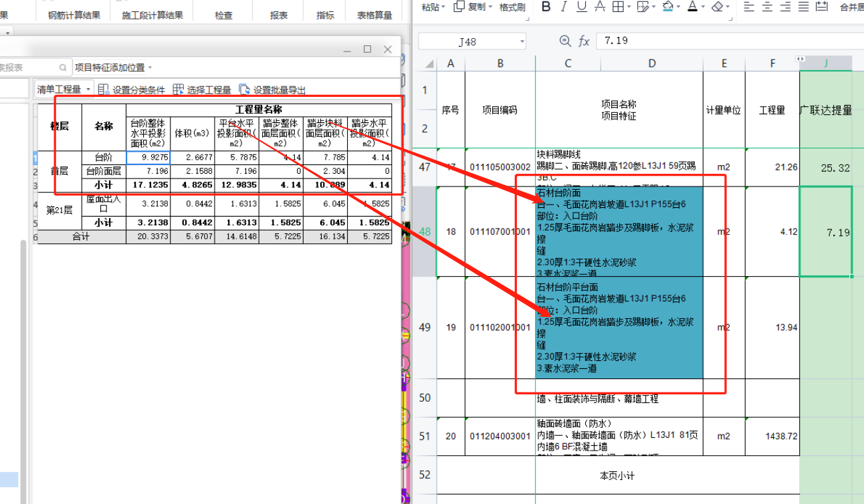Select row 47 header in spreadsheet
Viewport: 864px width, 504px height.
pos(425,166)
